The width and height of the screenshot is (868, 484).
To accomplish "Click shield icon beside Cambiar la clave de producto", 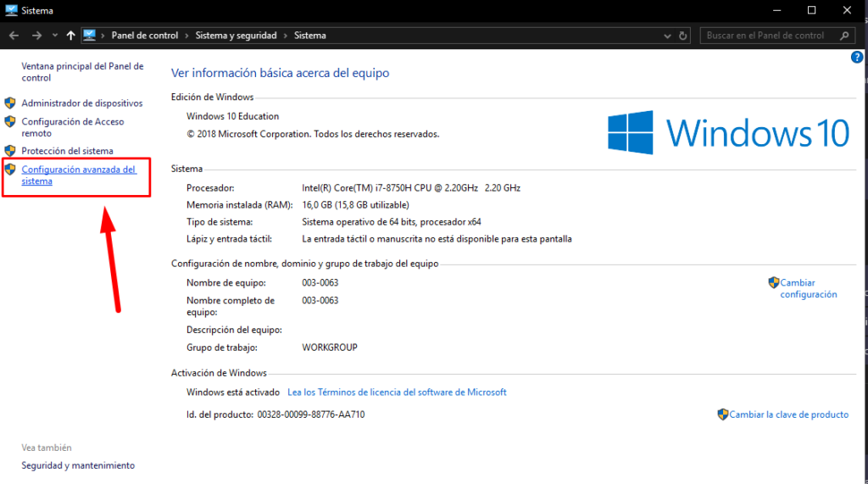I will pyautogui.click(x=723, y=414).
